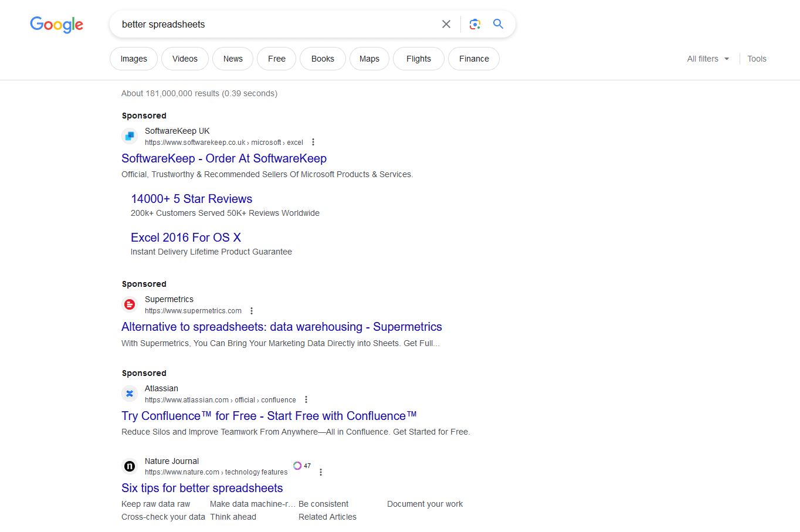Open three-dot menu next to Atlassian URL
Screen dimensions: 800x532
(306, 400)
